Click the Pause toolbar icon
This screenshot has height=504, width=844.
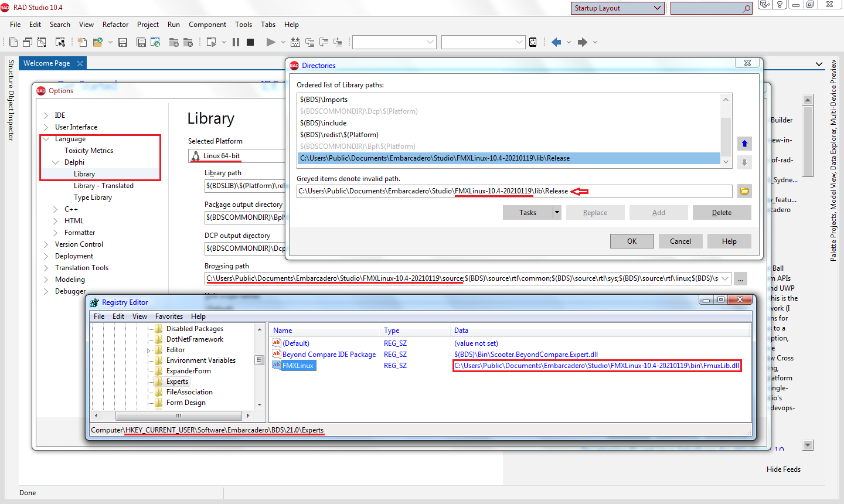point(236,42)
